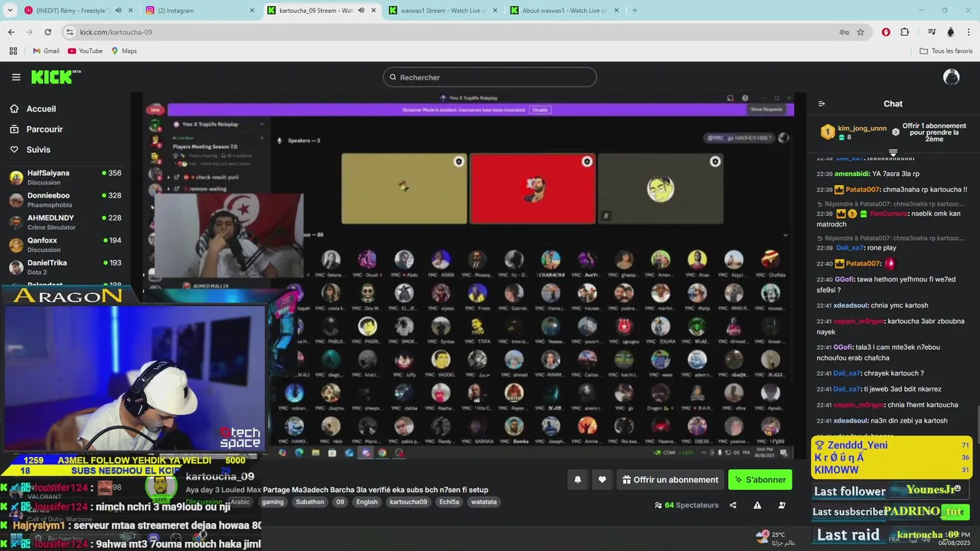
Task: View site information icon in address bar
Action: pyautogui.click(x=70, y=32)
